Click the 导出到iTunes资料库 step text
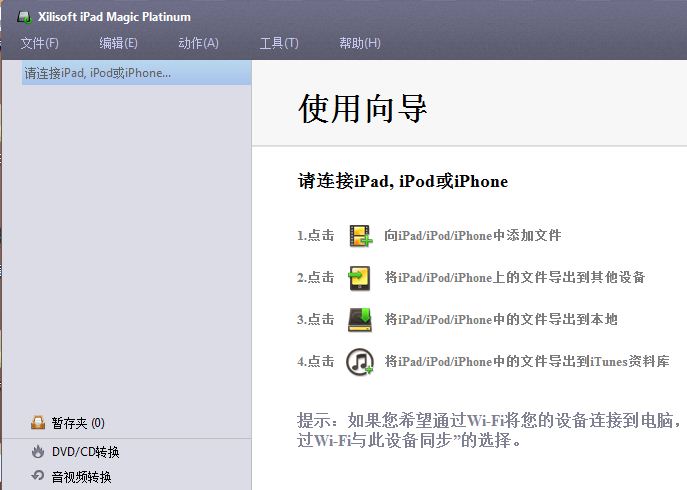The width and height of the screenshot is (687, 490). pos(527,362)
